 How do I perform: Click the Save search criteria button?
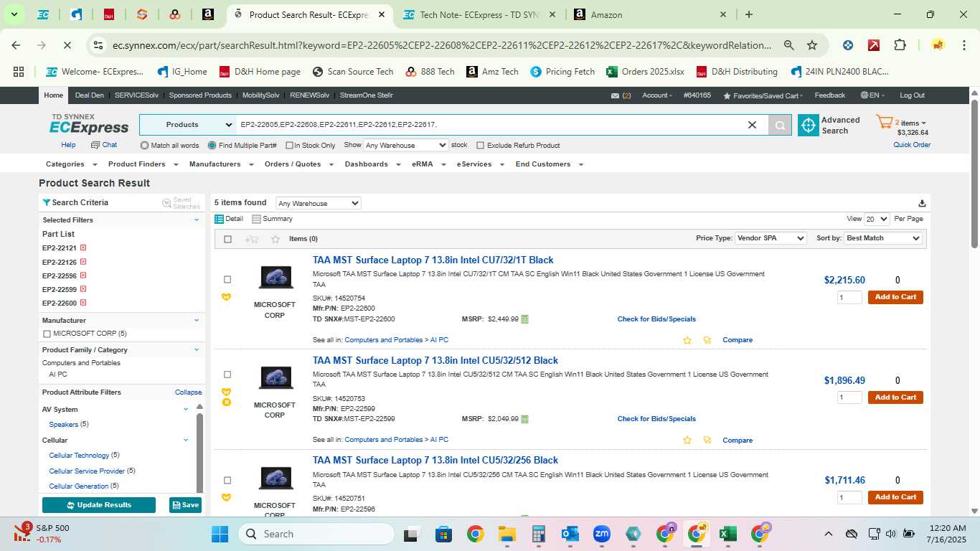185,505
